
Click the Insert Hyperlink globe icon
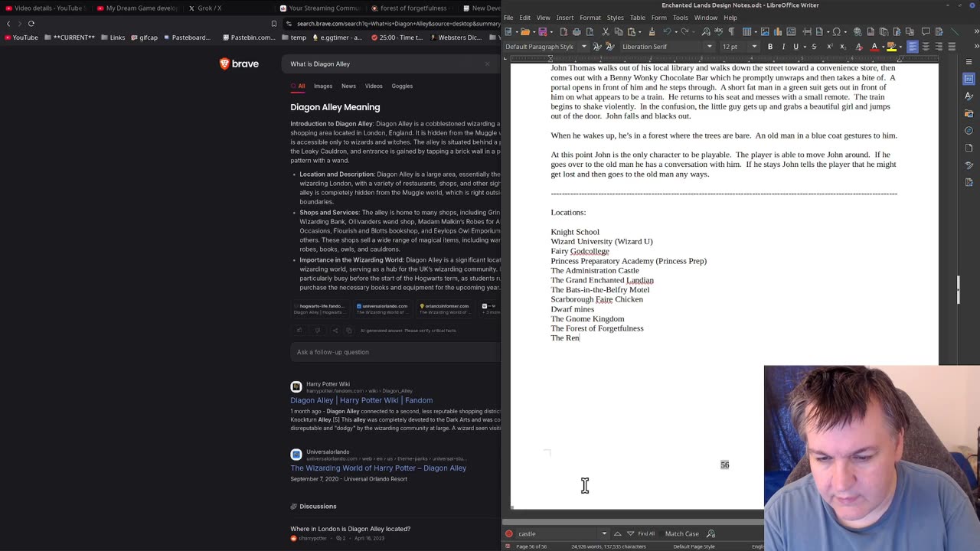(857, 31)
